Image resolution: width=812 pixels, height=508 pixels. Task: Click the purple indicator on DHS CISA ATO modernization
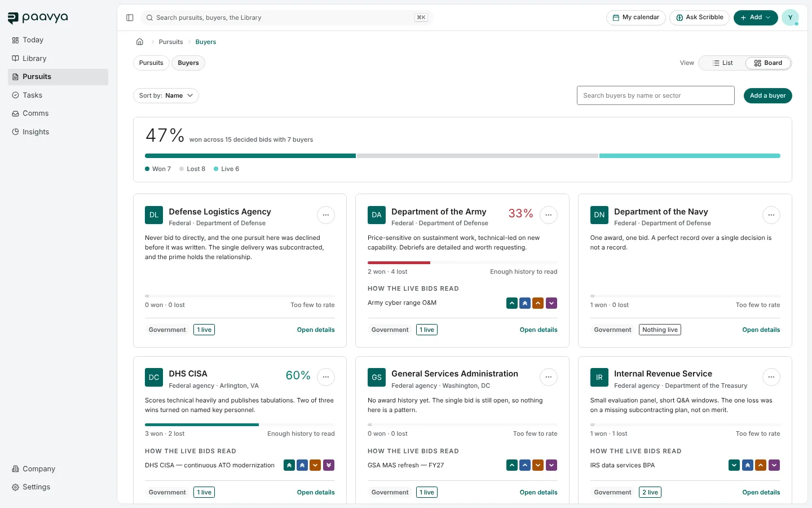click(x=329, y=465)
